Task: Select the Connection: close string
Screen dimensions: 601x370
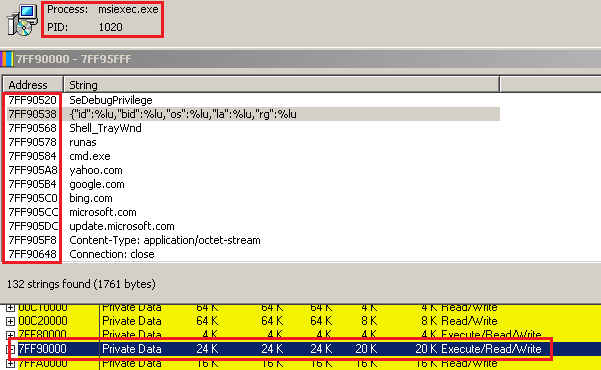Action: (x=112, y=254)
